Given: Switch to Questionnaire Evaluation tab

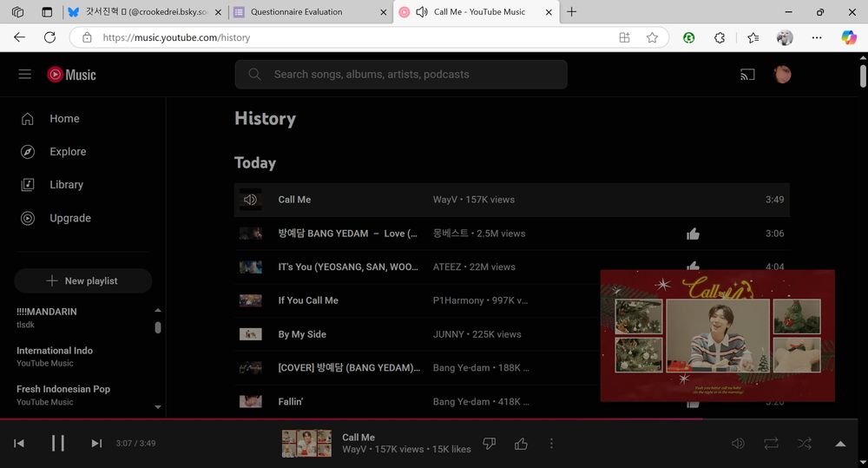Looking at the screenshot, I should tap(311, 11).
